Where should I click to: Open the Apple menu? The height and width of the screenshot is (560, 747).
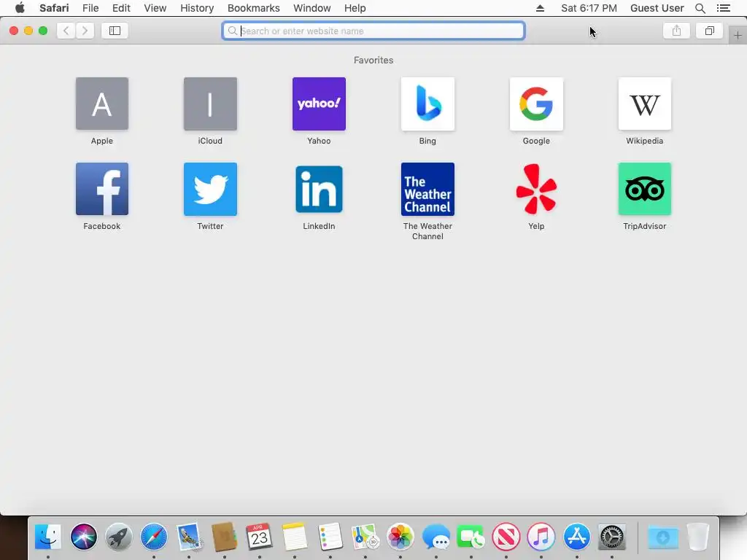20,8
